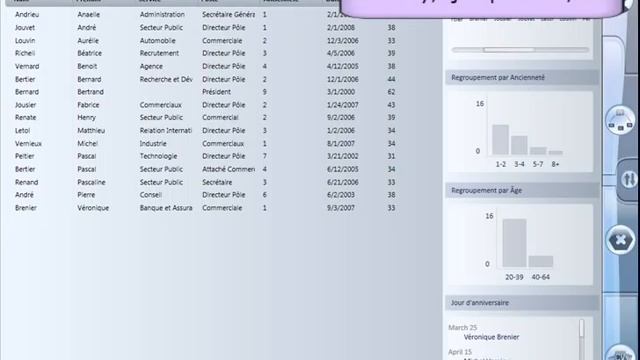This screenshot has width=640, height=360.
Task: Select the 'Jousier' name cell
Action: pyautogui.click(x=25, y=105)
